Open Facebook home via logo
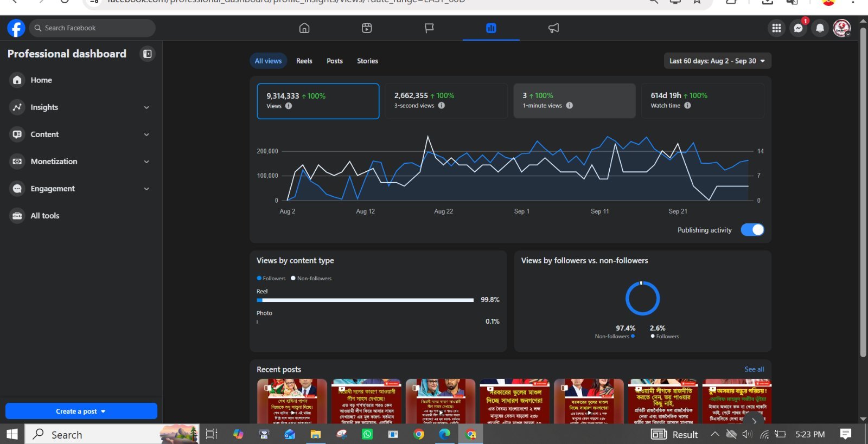Screen dimensions: 868x444 click(16, 28)
